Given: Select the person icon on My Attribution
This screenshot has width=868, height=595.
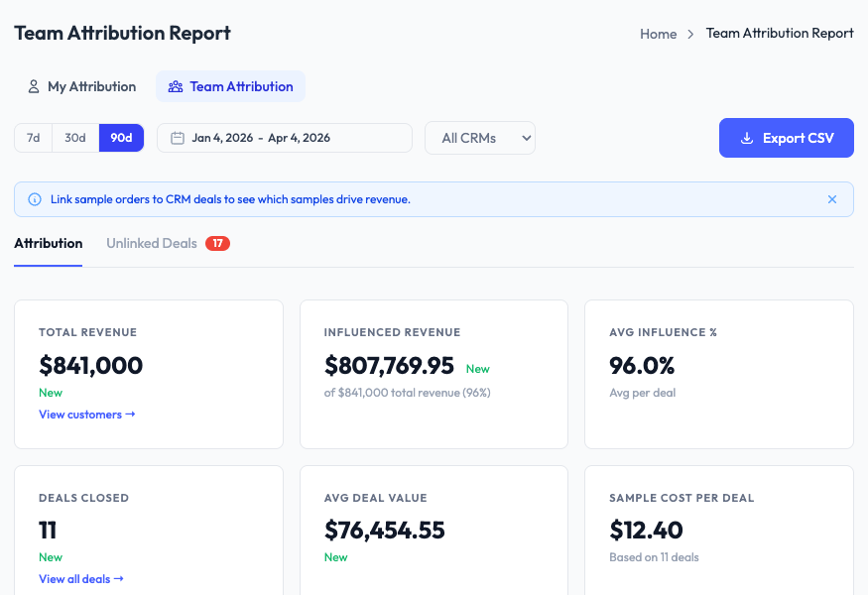Looking at the screenshot, I should point(34,86).
